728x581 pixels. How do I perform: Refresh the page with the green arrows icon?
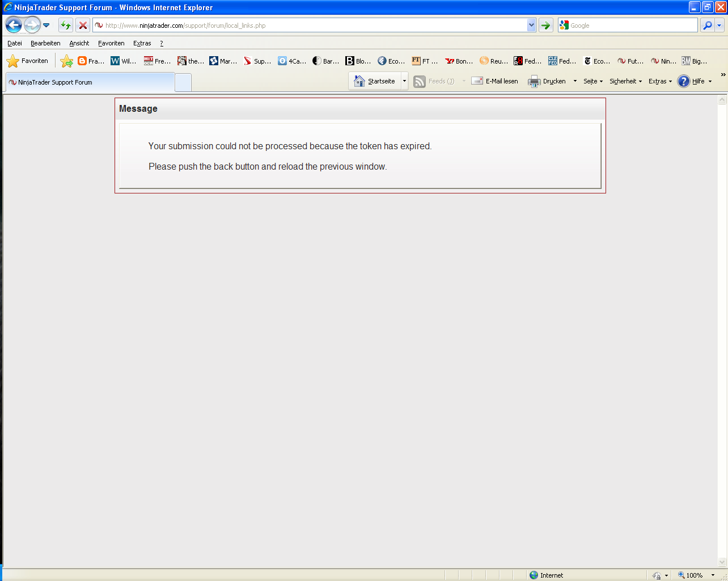tap(66, 25)
